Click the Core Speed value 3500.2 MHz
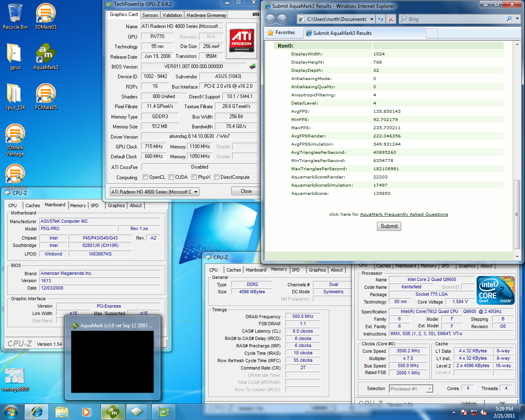Viewport: 525px width, 420px height. pos(408,351)
